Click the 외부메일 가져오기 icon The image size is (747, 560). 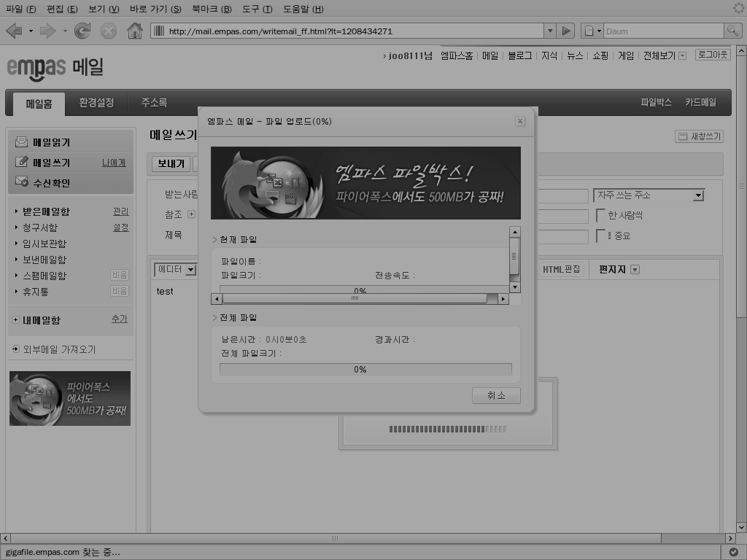point(16,349)
